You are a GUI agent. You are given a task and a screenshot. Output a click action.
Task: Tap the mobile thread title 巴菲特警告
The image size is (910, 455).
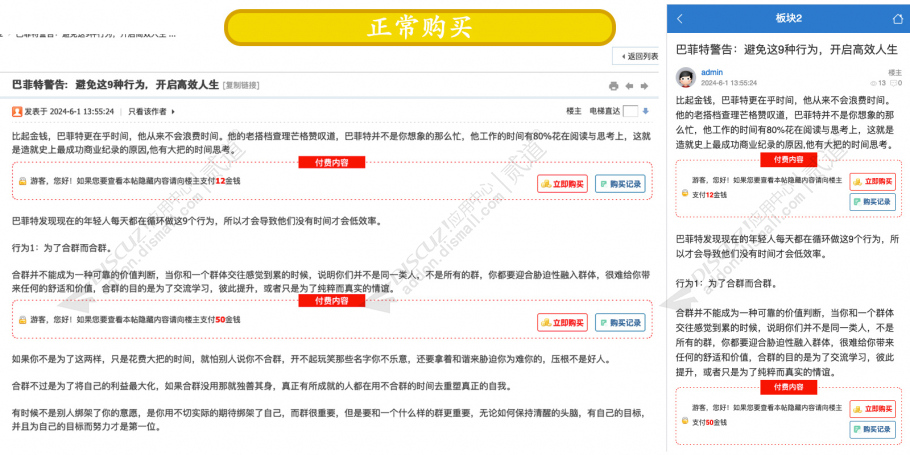787,49
